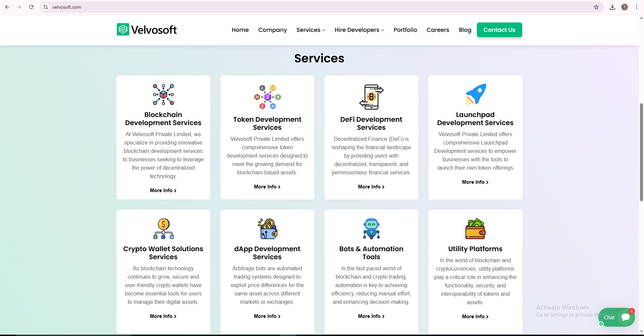The image size is (644, 336).
Task: Click the Launchpad Development Services heading
Action: tap(476, 119)
